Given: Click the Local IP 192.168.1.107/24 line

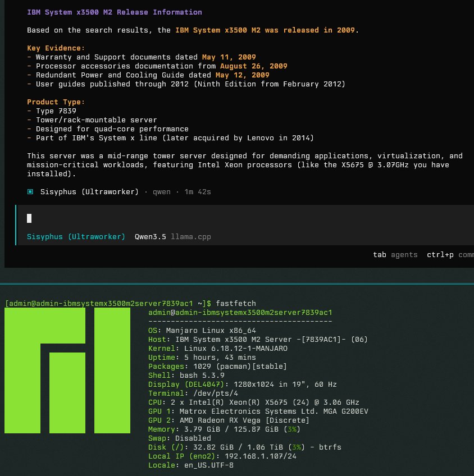Looking at the screenshot, I should tap(222, 456).
